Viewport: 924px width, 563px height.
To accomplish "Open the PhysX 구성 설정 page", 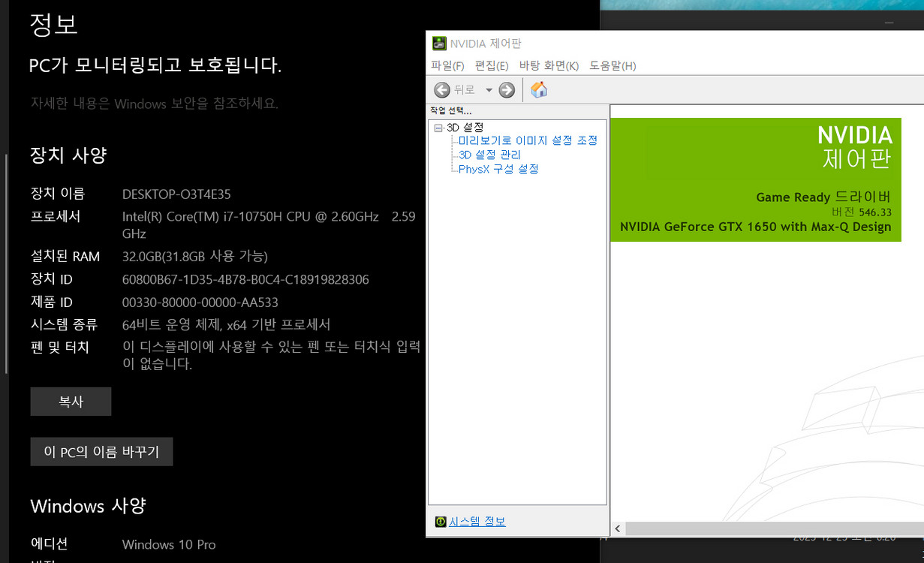I will coord(498,169).
